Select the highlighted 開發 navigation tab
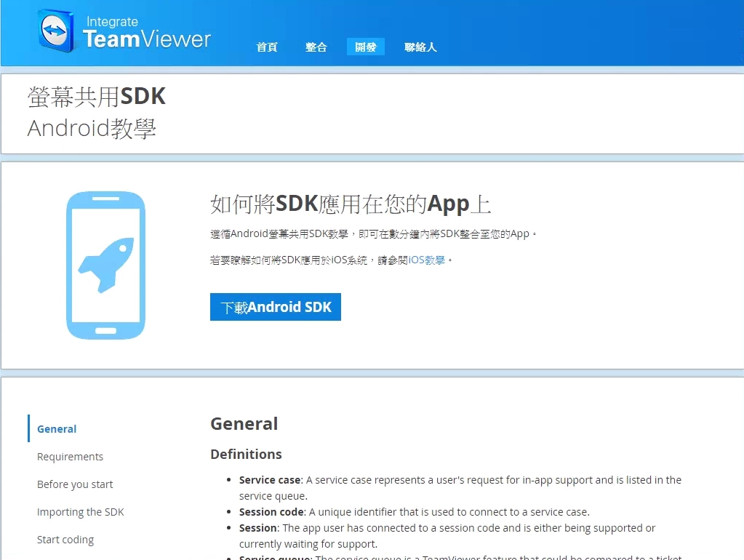Image resolution: width=744 pixels, height=560 pixels. coord(365,47)
